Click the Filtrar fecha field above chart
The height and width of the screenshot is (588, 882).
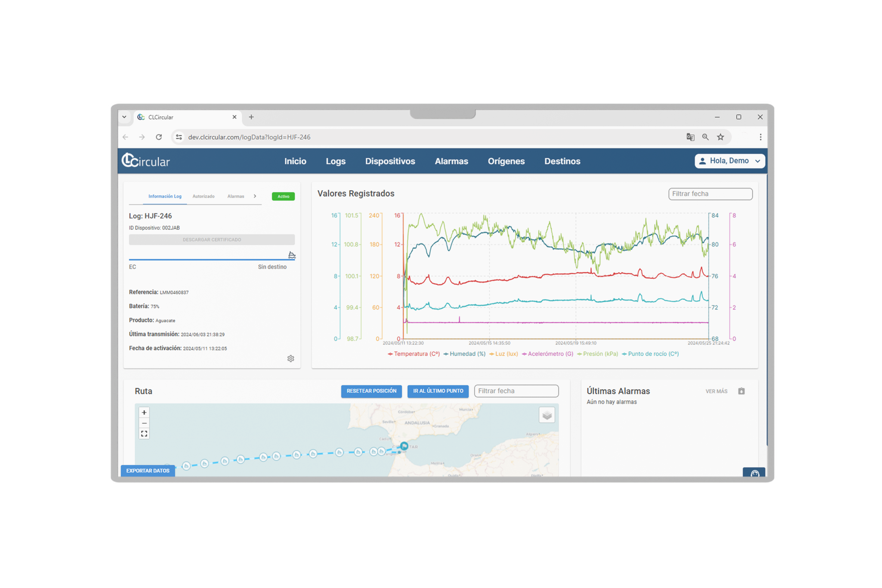[710, 194]
